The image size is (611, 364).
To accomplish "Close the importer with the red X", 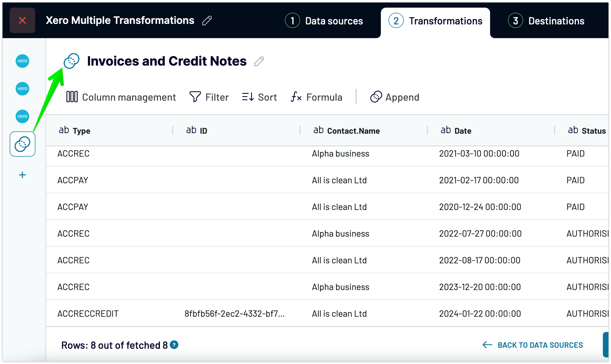I will pyautogui.click(x=22, y=20).
